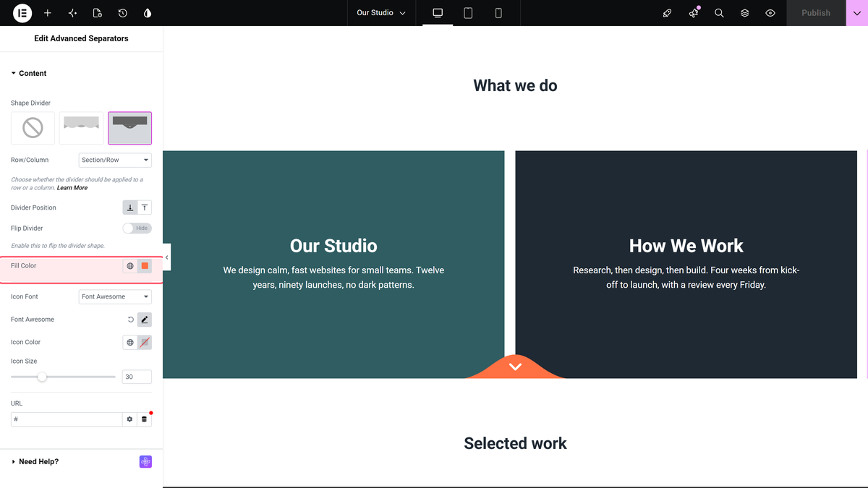Open the Structure layers icon
The height and width of the screenshot is (488, 868).
coord(744,13)
